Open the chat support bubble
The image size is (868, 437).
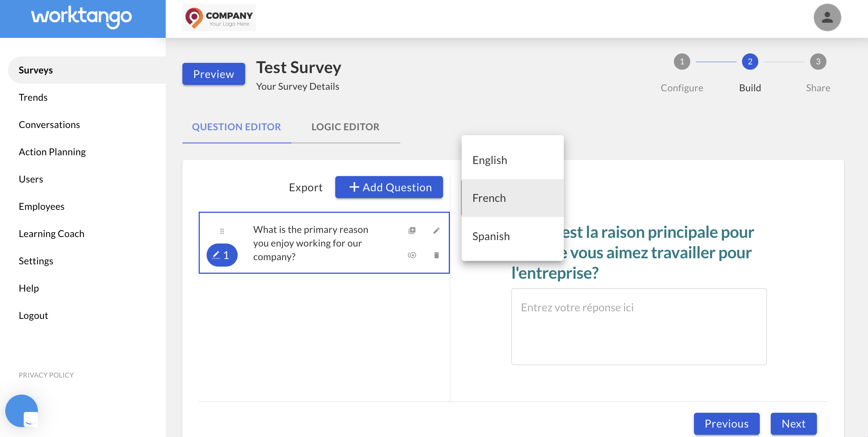coord(22,411)
